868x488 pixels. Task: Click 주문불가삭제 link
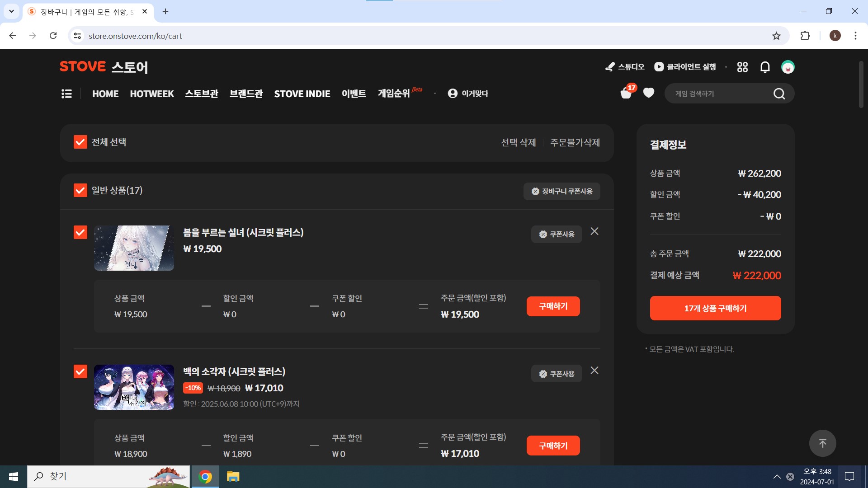[575, 142]
